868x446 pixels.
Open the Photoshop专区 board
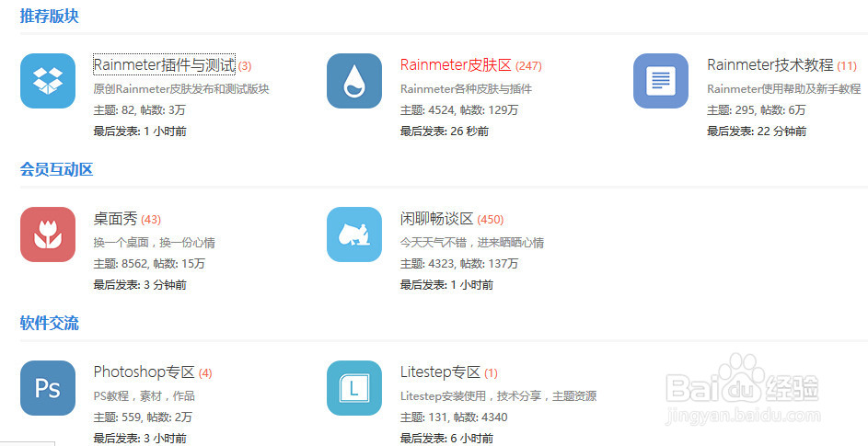pos(144,372)
